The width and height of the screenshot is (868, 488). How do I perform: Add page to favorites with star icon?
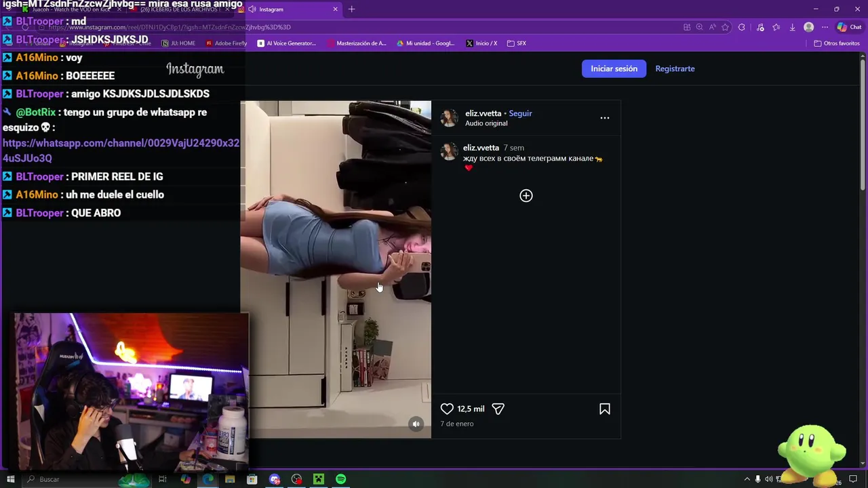pyautogui.click(x=725, y=27)
